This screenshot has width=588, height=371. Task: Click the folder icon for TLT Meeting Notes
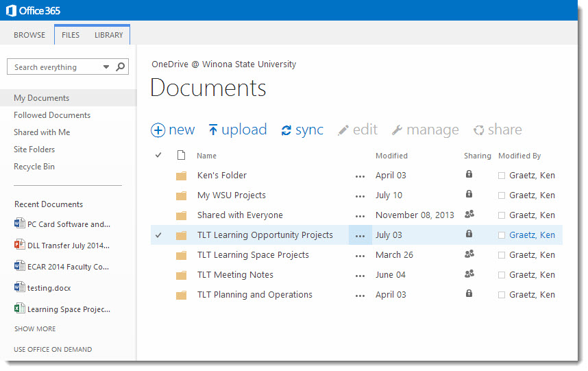[181, 275]
